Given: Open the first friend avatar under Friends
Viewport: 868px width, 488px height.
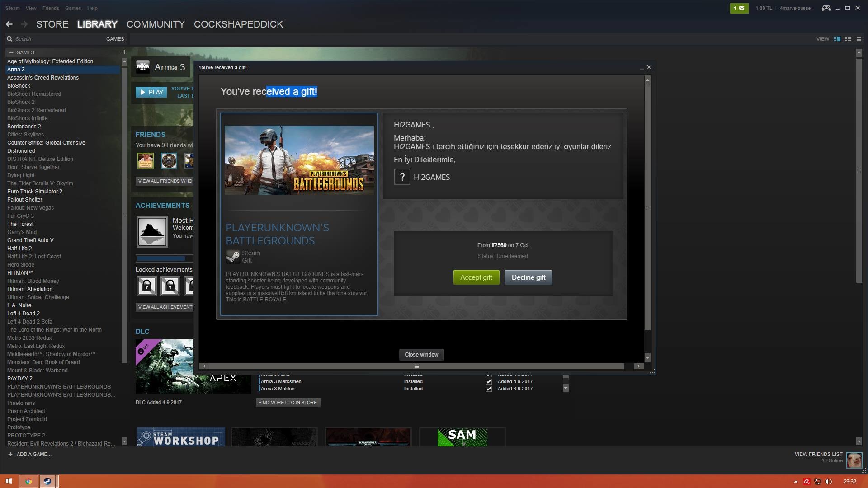Looking at the screenshot, I should (x=146, y=160).
